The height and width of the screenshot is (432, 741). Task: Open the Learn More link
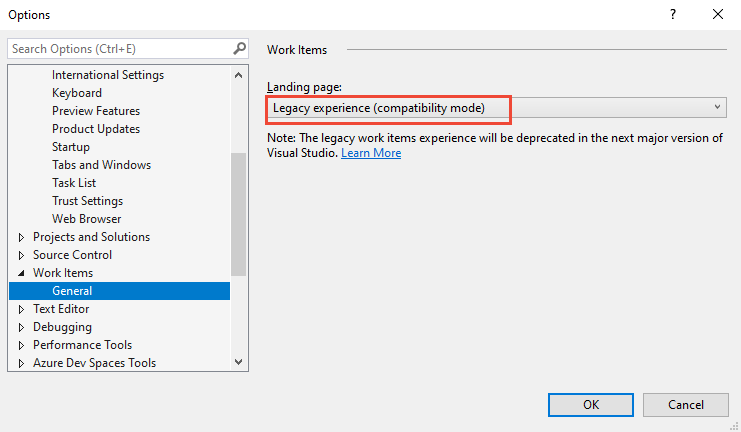click(371, 153)
